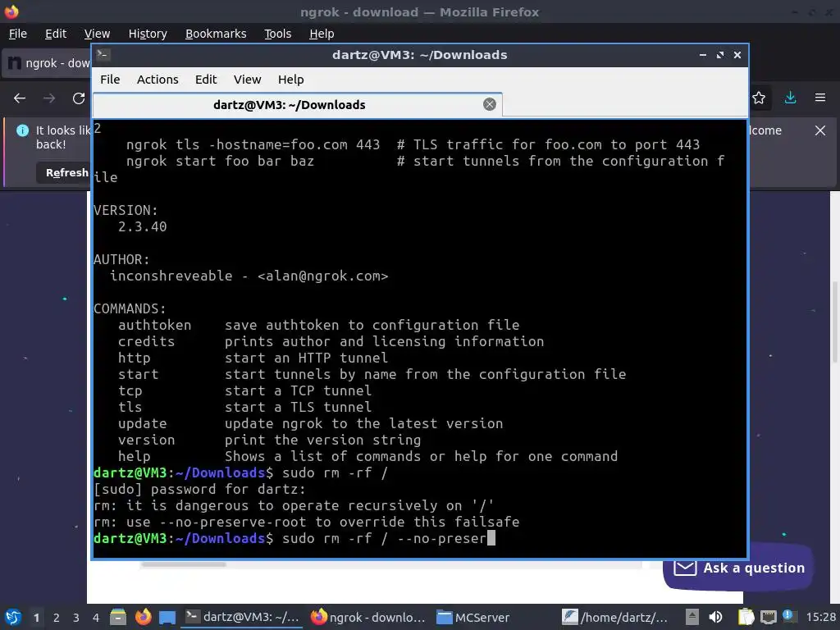This screenshot has height=630, width=840.
Task: Switch to MCServer window in taskbar
Action: coord(473,617)
